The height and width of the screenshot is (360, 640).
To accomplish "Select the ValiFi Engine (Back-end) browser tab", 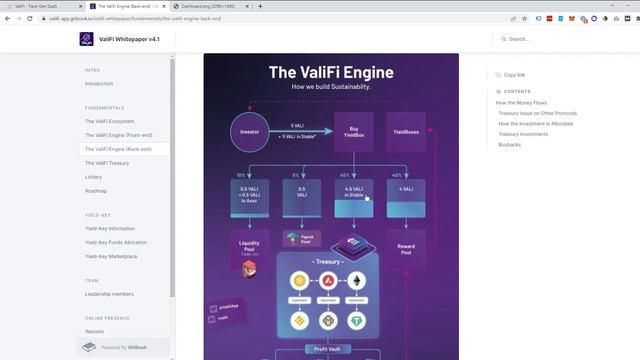I will coord(128,6).
